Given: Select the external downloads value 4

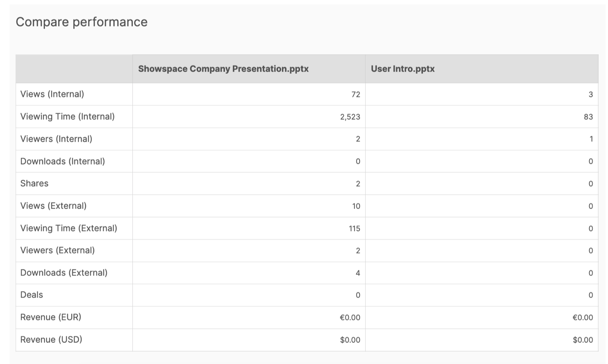Looking at the screenshot, I should pos(358,273).
